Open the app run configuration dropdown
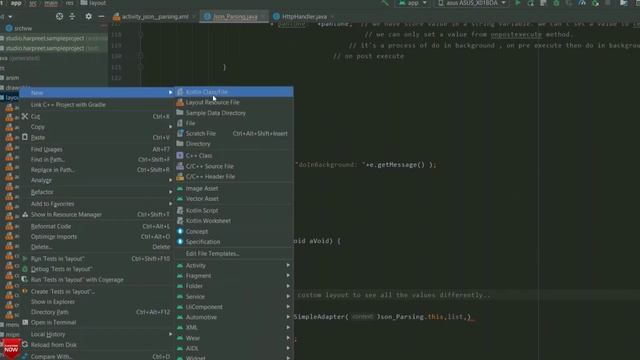The height and width of the screenshot is (360, 640). click(413, 3)
